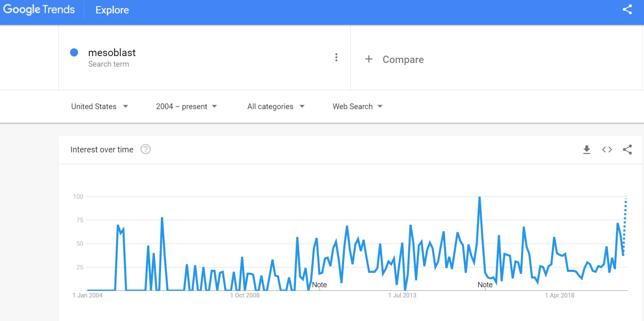Click the share icon in the blue header
Image resolution: width=644 pixels, height=321 pixels.
[627, 9]
